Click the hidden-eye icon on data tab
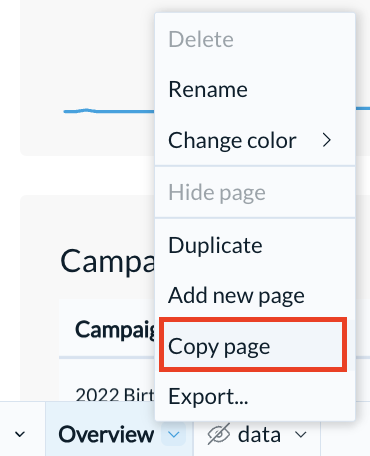Screen dimensions: 370x456 (x=219, y=434)
